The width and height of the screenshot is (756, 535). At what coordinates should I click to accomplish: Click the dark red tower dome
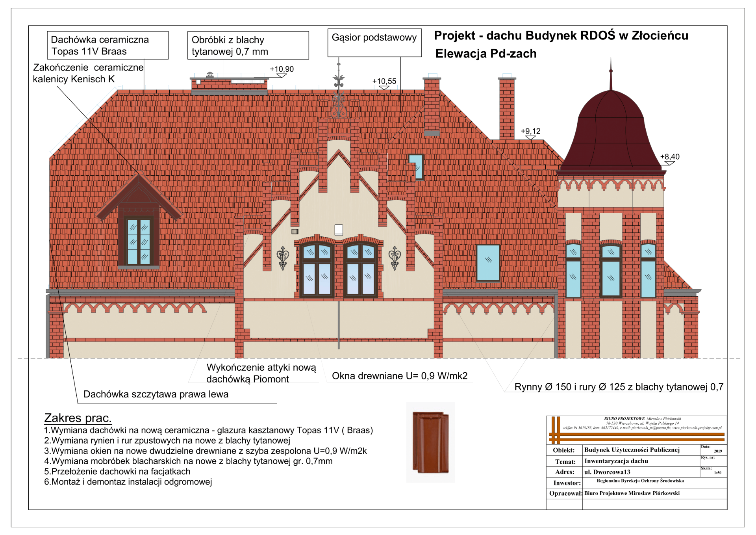611,130
